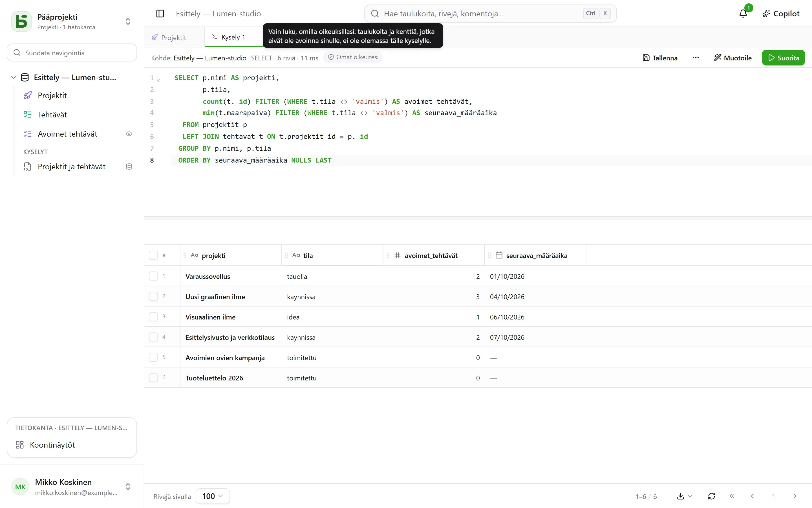Open Copilot assistant
This screenshot has width=812, height=508.
pyautogui.click(x=781, y=14)
